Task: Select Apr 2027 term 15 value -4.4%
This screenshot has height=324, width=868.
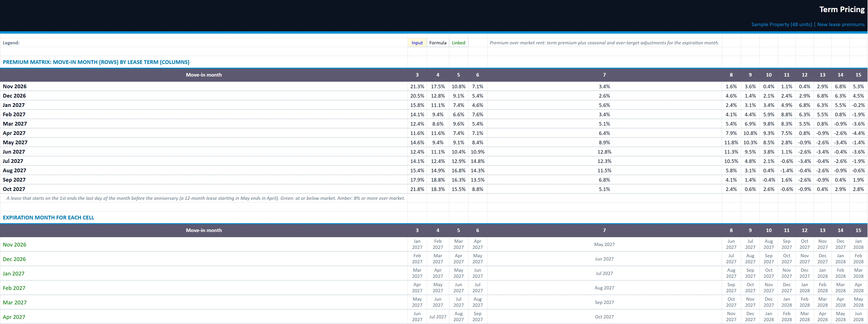Action: (858, 133)
